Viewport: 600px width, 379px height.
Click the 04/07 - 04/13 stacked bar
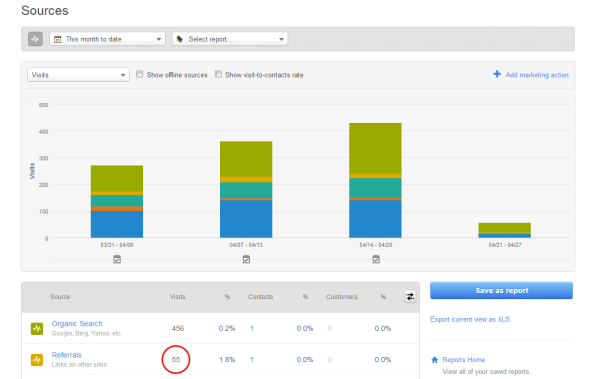coord(246,190)
